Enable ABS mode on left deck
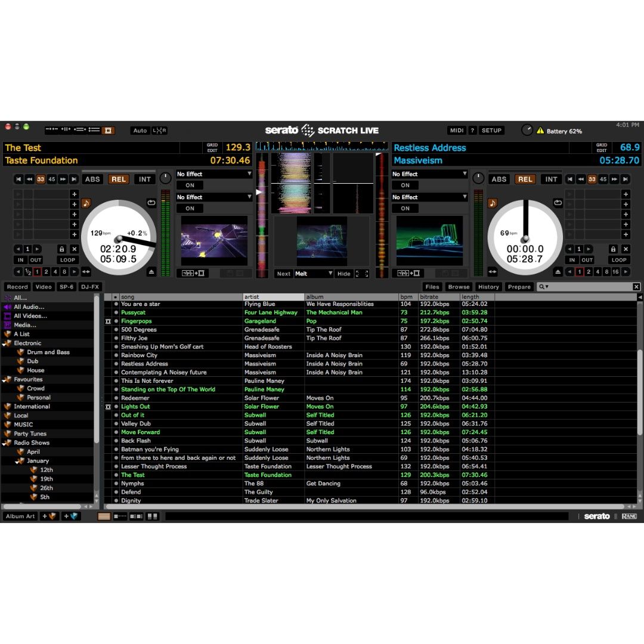 92,179
